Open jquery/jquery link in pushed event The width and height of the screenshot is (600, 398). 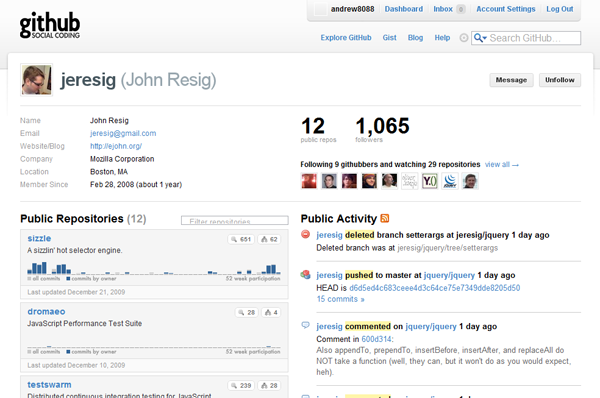tap(449, 275)
